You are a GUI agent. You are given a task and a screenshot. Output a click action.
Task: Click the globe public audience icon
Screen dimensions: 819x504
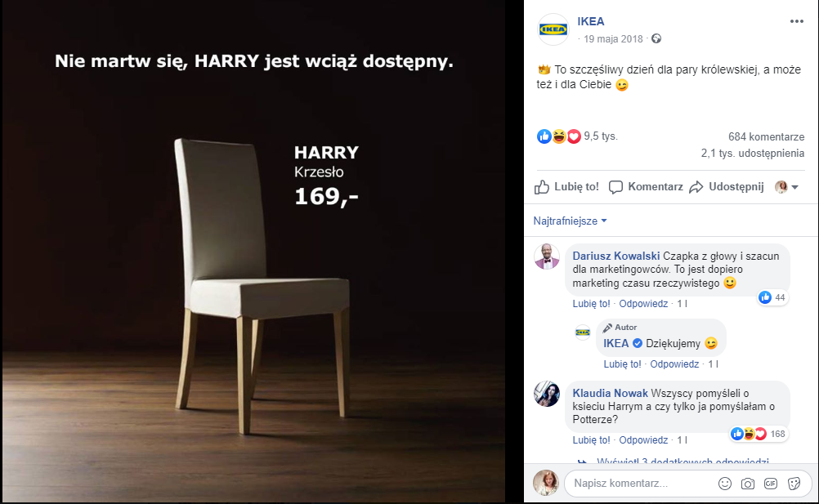pyautogui.click(x=656, y=38)
